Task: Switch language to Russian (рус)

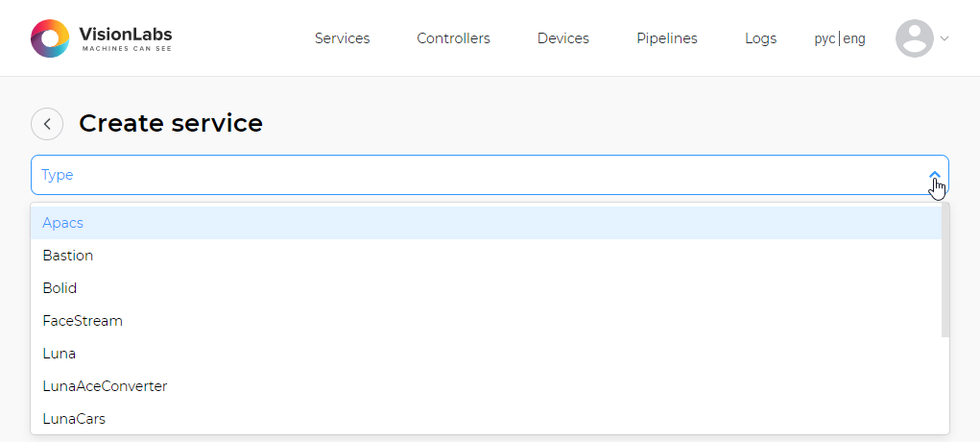Action: 825,39
